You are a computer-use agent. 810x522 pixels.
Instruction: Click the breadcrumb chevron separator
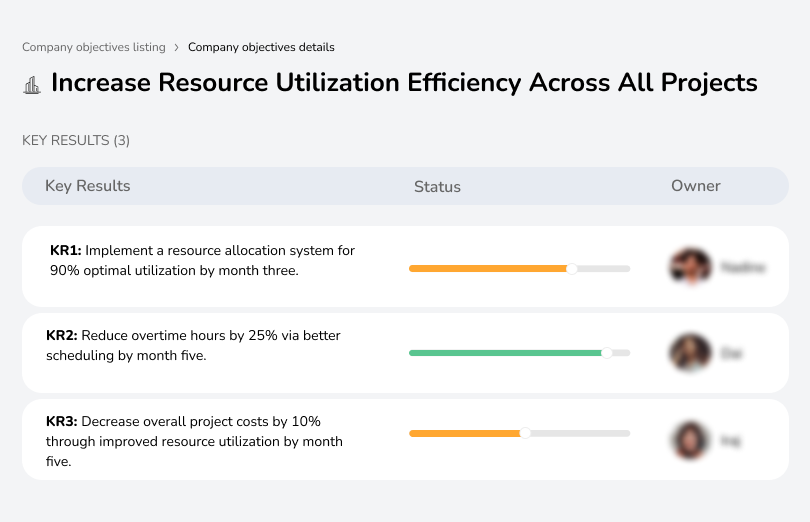(176, 48)
